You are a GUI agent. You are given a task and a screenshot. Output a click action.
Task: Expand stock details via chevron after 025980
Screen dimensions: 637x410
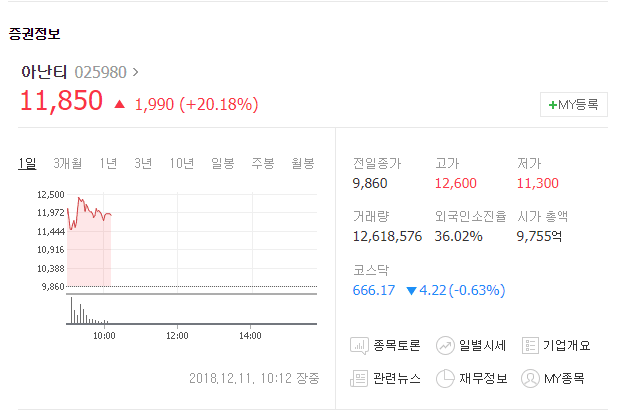(x=136, y=72)
